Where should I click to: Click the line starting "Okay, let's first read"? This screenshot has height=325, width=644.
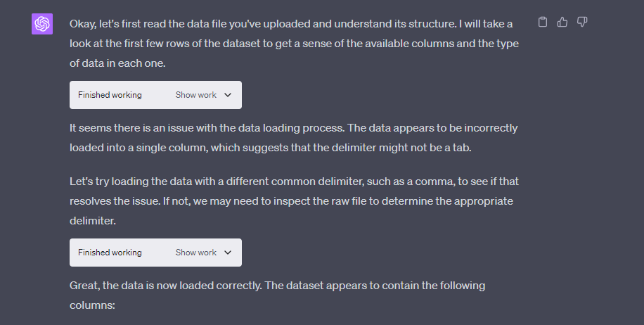[x=291, y=24]
